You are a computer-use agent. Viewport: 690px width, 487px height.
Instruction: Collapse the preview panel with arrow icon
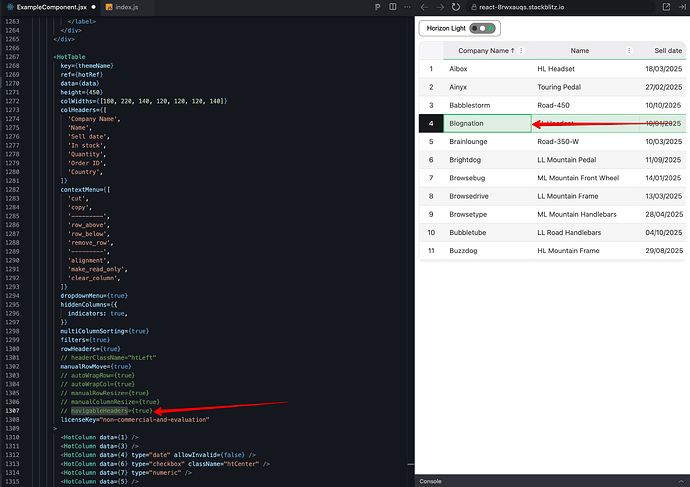point(682,7)
